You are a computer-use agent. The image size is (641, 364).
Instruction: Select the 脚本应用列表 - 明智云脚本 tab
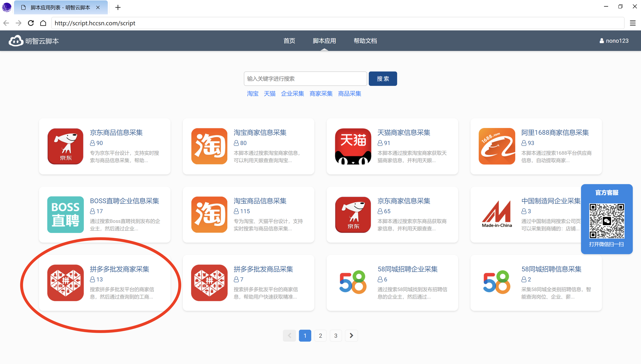[61, 8]
